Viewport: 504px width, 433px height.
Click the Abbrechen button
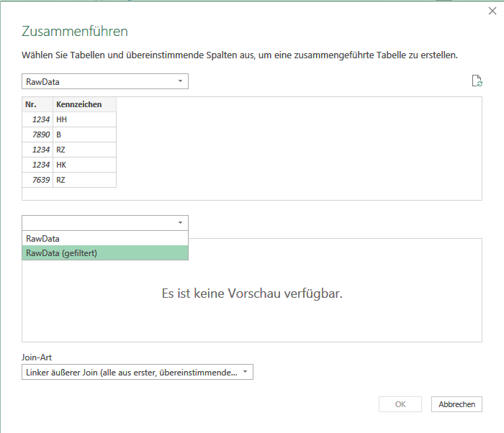click(456, 404)
